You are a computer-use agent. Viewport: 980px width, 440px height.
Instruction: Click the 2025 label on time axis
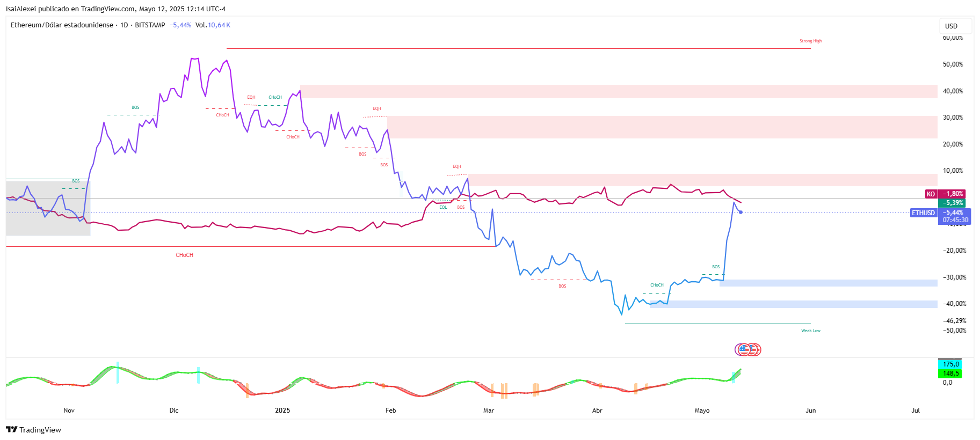coord(282,410)
